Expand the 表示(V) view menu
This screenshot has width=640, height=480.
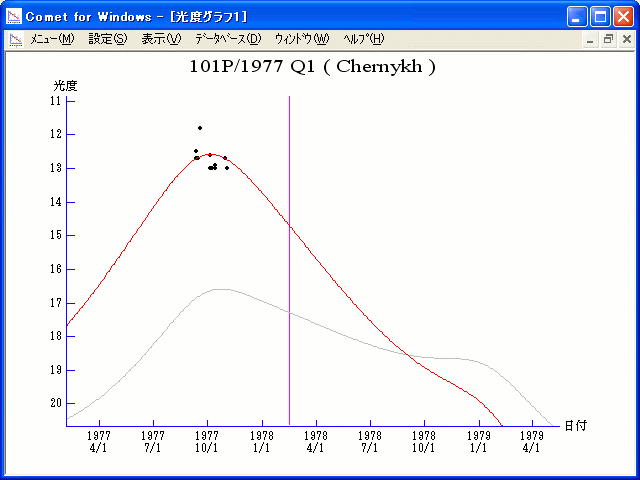tap(161, 39)
